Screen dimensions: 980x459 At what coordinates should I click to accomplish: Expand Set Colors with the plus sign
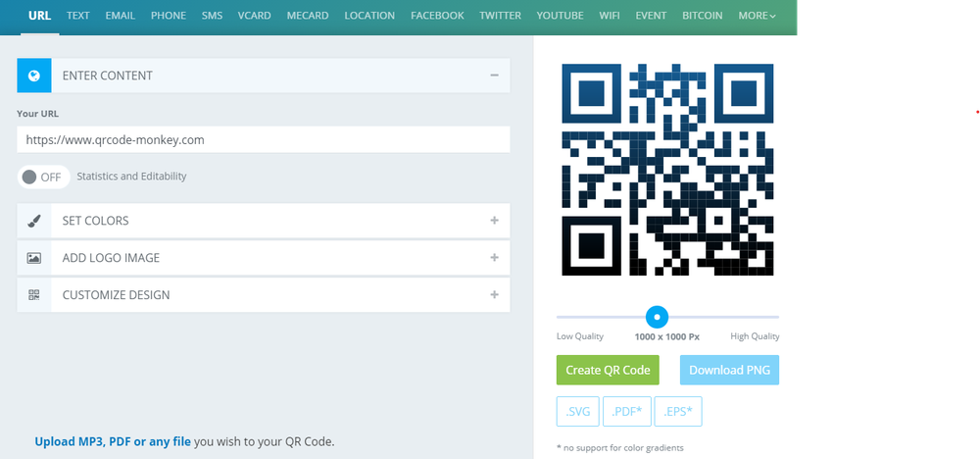coord(494,220)
